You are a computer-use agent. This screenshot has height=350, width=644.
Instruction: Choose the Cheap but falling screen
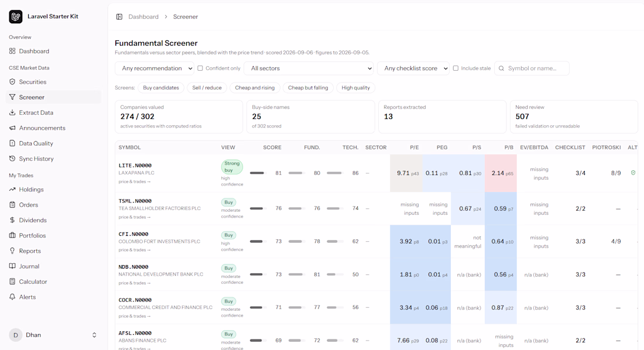[x=308, y=88]
